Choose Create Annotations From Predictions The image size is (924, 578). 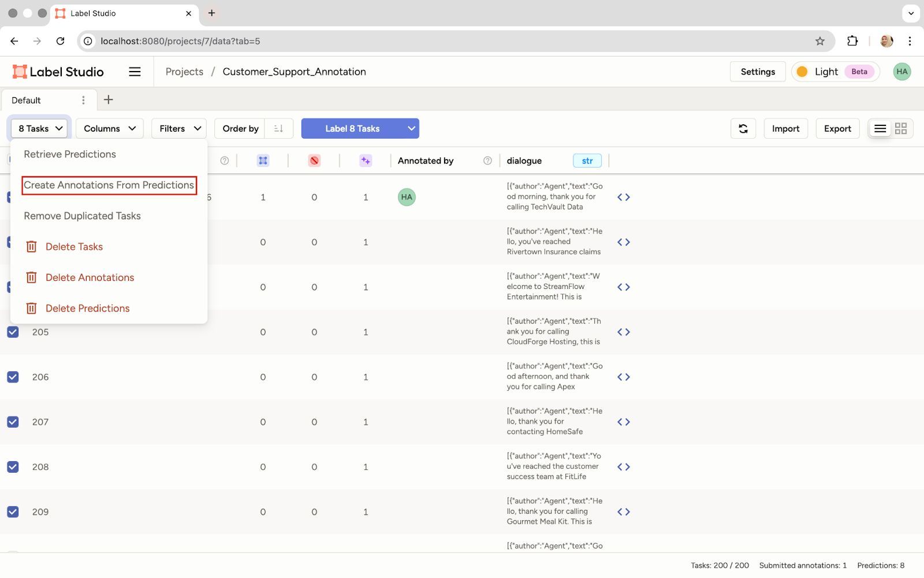[x=109, y=185]
